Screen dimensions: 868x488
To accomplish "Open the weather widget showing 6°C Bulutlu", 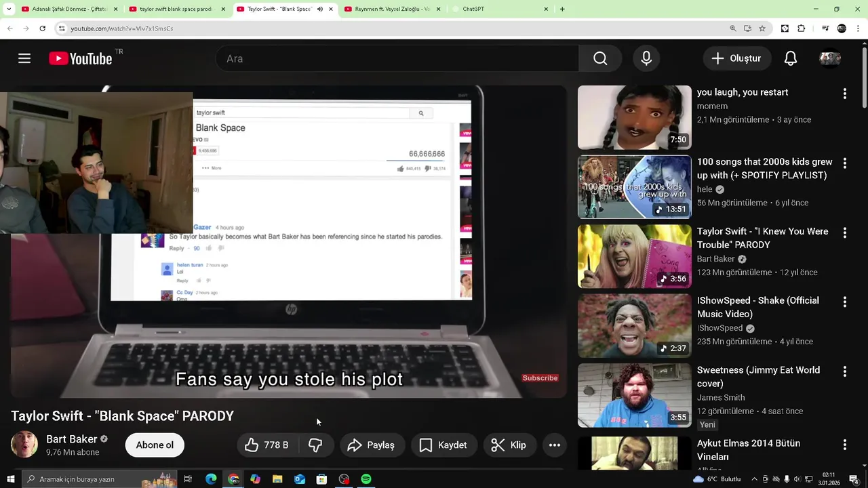I will [x=717, y=479].
